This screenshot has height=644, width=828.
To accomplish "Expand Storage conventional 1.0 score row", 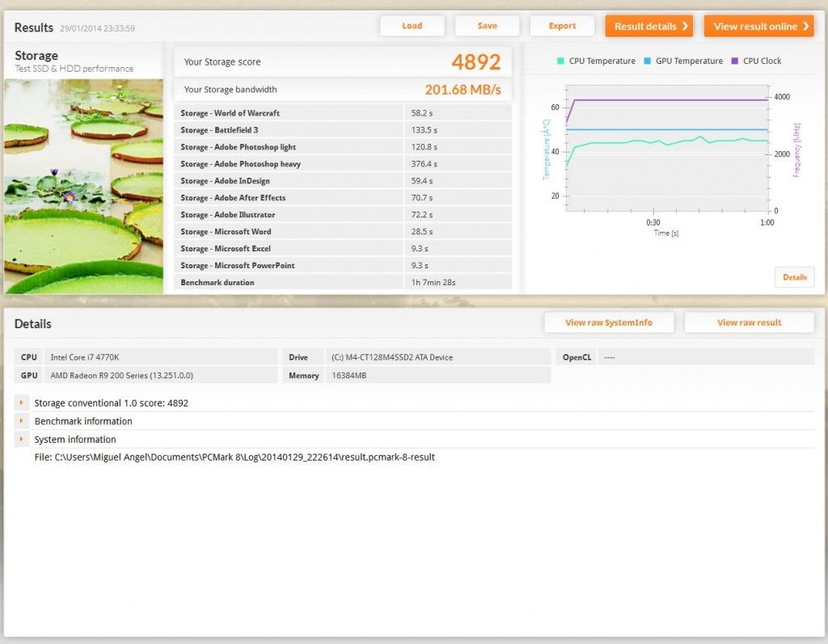I will tap(21, 402).
